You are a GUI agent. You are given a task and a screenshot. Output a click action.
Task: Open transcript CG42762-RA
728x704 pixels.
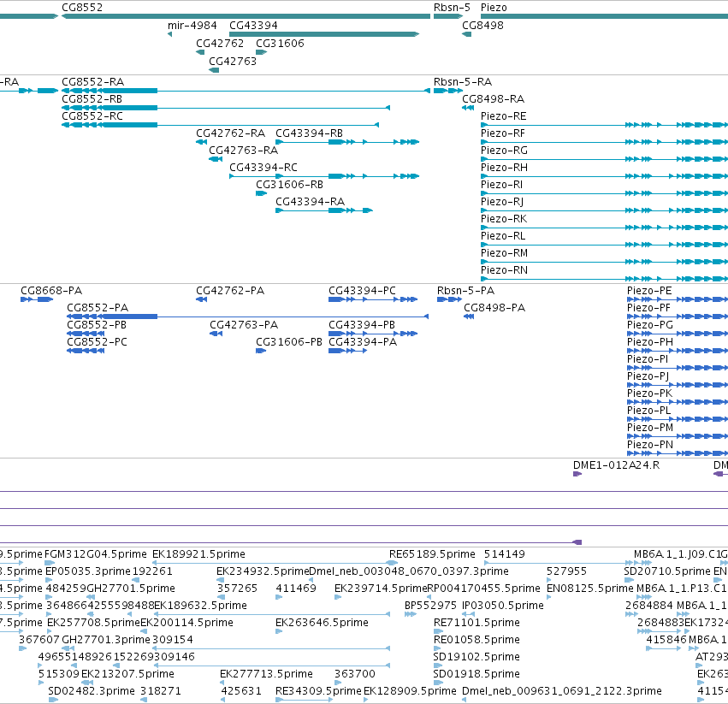click(x=230, y=133)
